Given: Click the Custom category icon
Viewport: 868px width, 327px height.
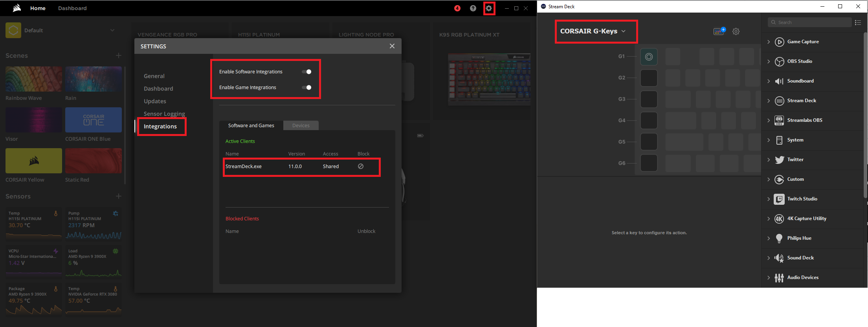Looking at the screenshot, I should click(x=779, y=179).
